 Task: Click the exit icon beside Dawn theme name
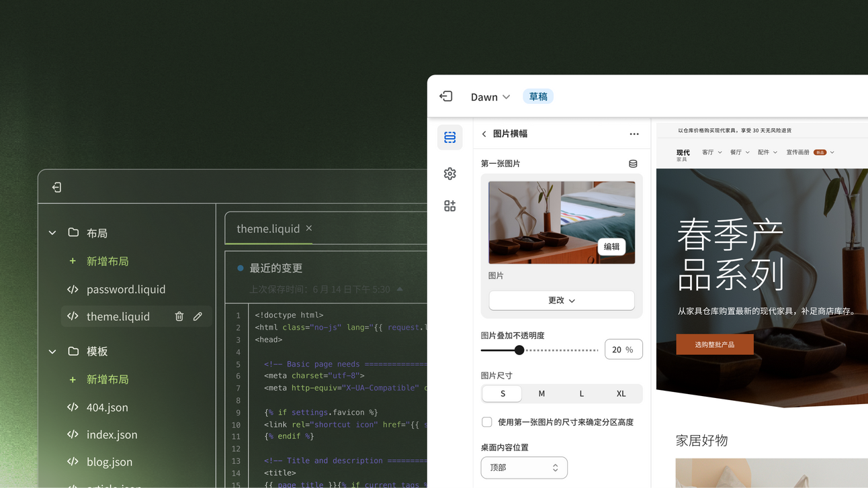446,97
